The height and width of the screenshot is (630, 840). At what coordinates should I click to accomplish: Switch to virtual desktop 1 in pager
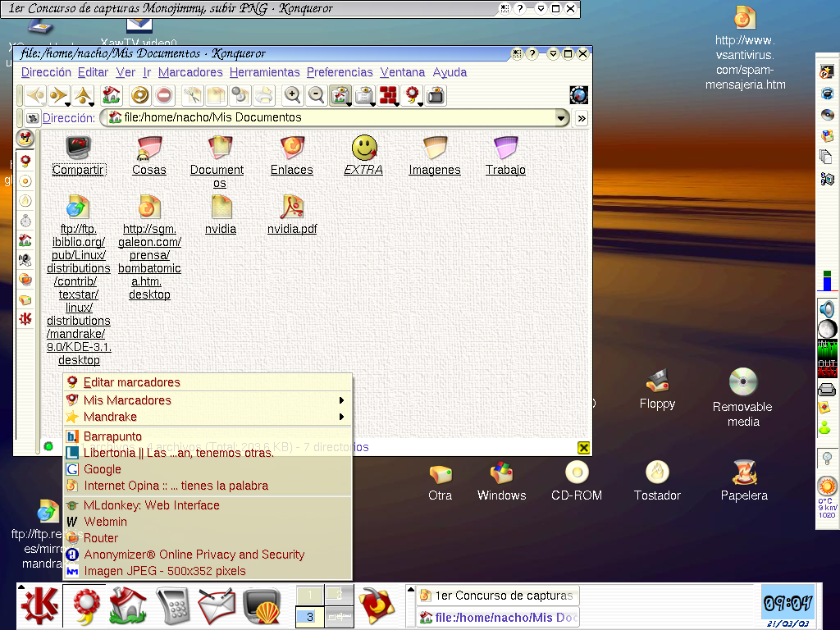(309, 595)
